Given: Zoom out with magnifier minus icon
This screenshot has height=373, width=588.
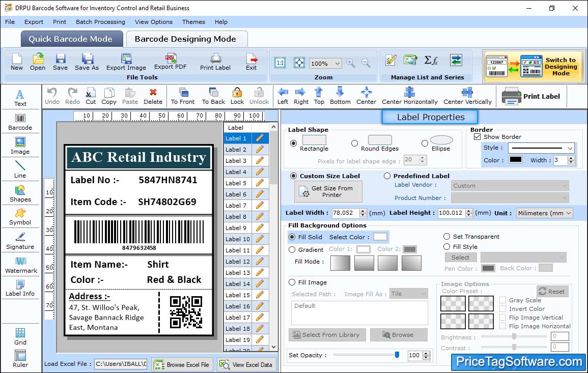Looking at the screenshot, I should [x=366, y=63].
